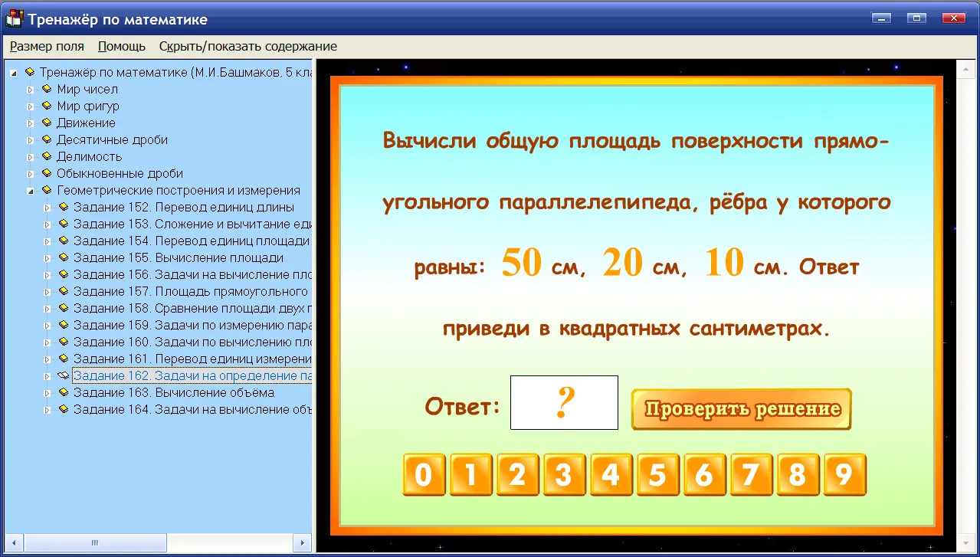The width and height of the screenshot is (980, 557).
Task: Click the book icon of Задание 158
Action: (63, 308)
